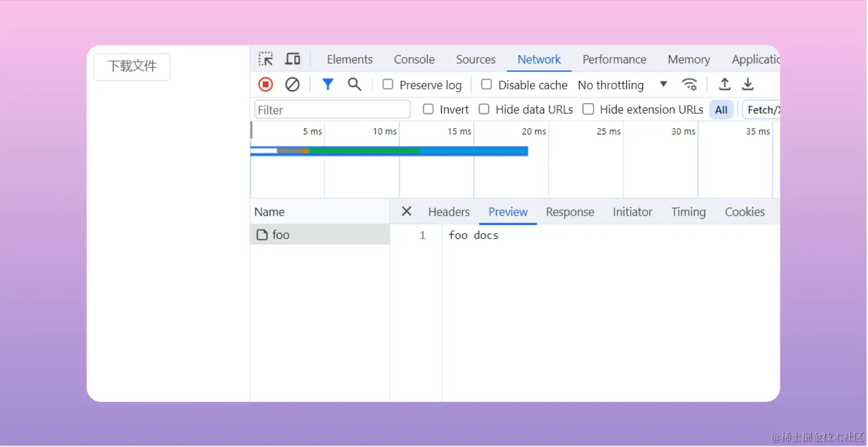Click the Name column header
The width and height of the screenshot is (868, 447).
click(x=320, y=212)
